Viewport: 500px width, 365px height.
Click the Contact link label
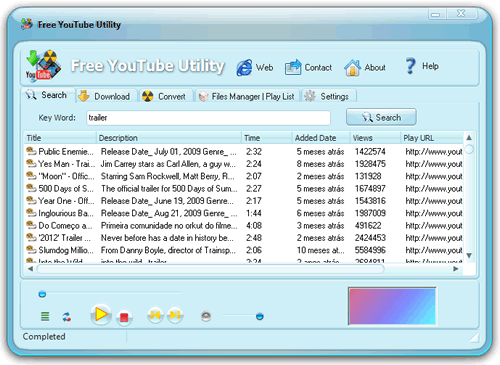[318, 68]
